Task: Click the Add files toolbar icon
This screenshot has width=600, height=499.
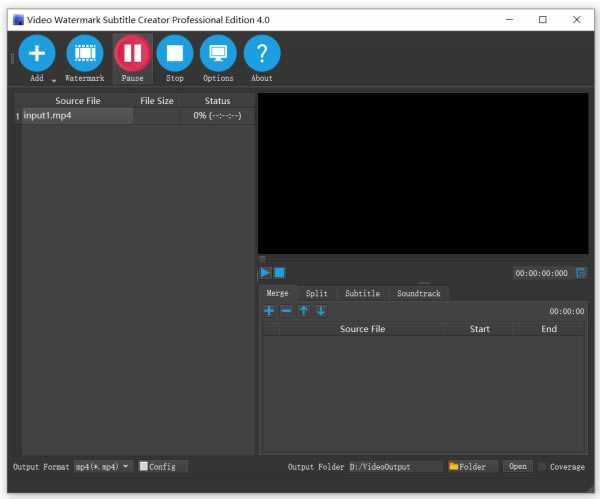Action: point(37,53)
